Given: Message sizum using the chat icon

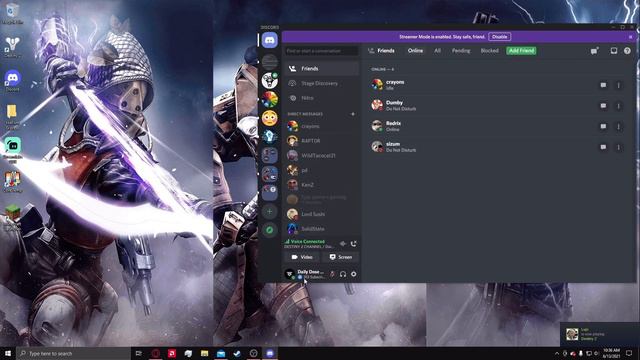Looking at the screenshot, I should [603, 147].
